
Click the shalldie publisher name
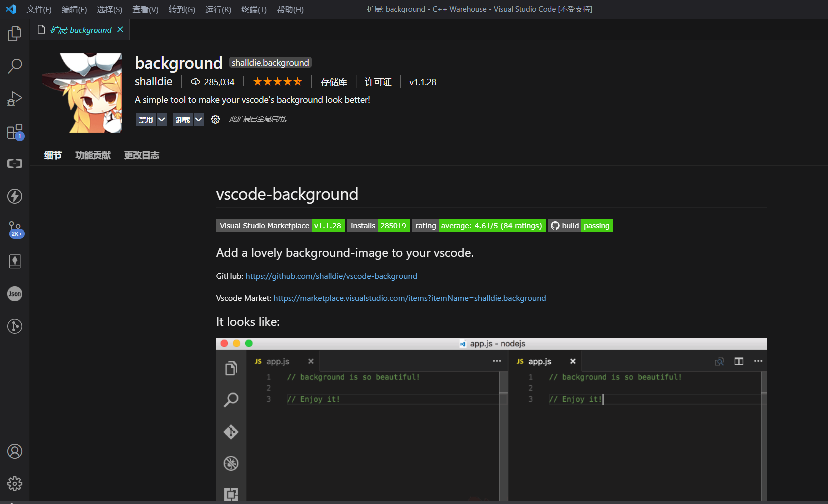click(x=154, y=81)
